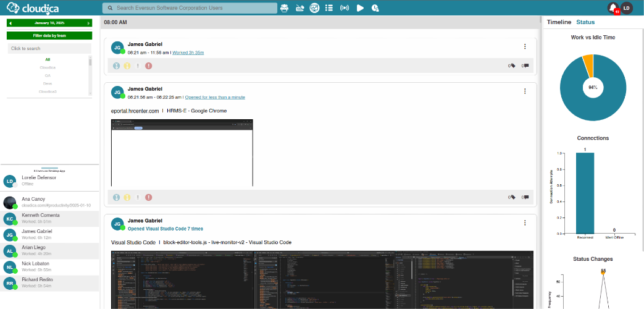Set the gray exclamation flag on the Worked 3h 35m card
Image resolution: width=644 pixels, height=309 pixels.
(x=138, y=66)
